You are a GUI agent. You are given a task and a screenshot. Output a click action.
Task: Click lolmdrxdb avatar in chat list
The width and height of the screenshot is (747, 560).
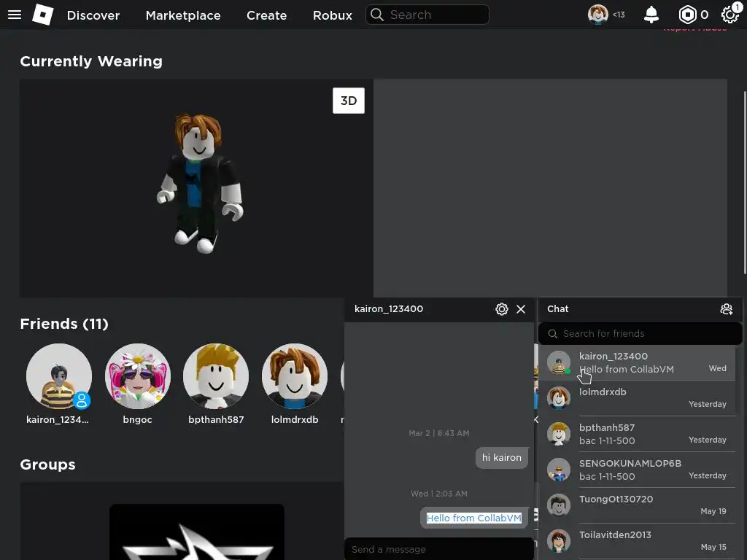point(558,399)
